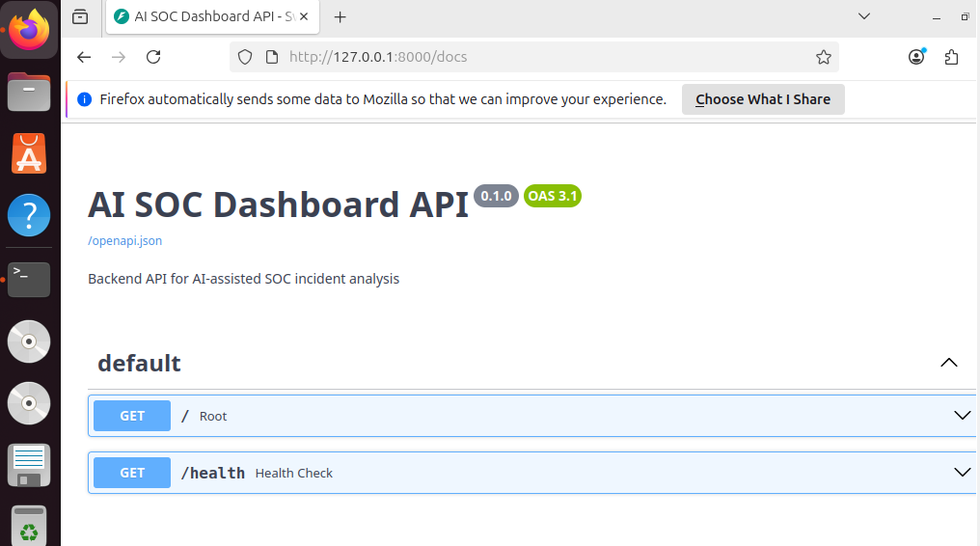The height and width of the screenshot is (546, 980).
Task: Collapse the default section chevron
Action: coord(949,363)
